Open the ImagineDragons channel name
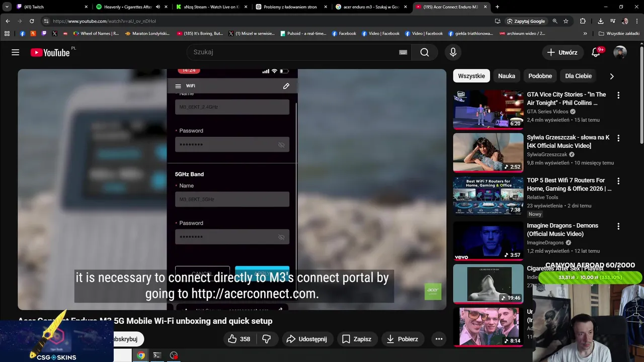Viewport: 644px width, 362px height. [545, 242]
